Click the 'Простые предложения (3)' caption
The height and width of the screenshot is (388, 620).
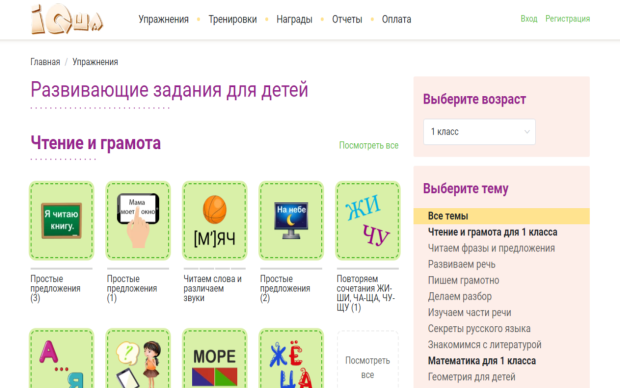[x=55, y=288]
